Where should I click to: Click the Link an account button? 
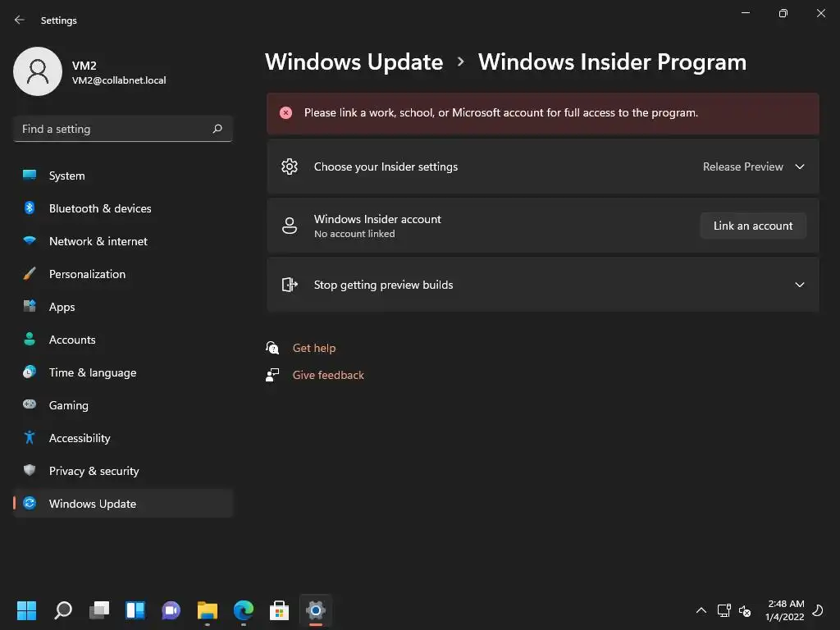click(753, 226)
